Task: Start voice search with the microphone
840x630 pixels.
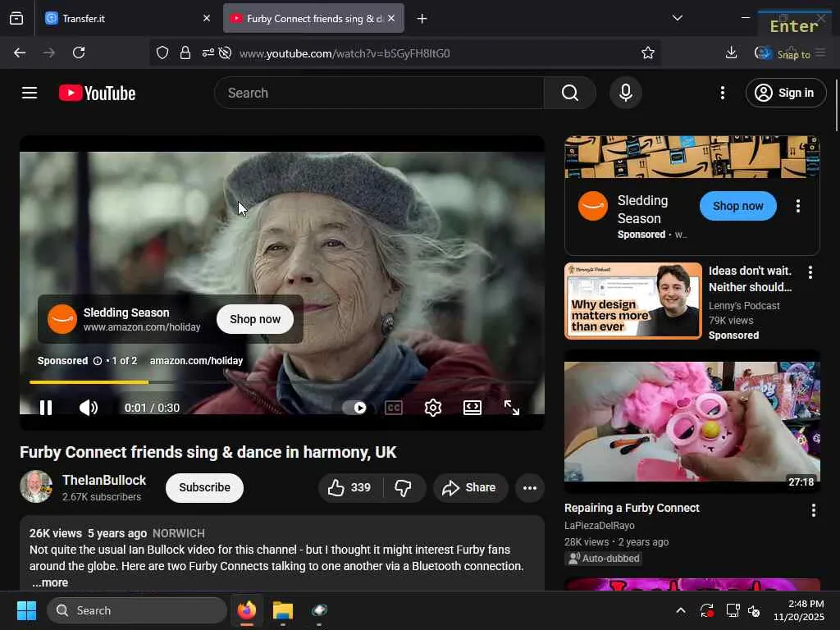Action: 625,93
